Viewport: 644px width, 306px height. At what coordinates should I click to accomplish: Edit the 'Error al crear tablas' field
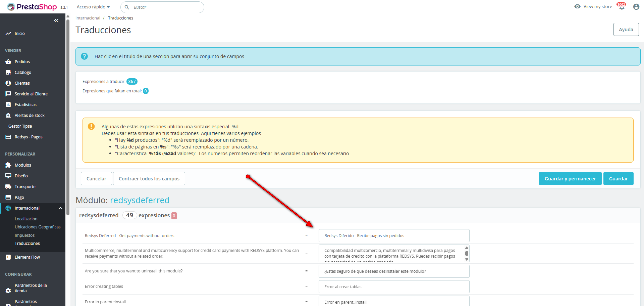click(394, 287)
